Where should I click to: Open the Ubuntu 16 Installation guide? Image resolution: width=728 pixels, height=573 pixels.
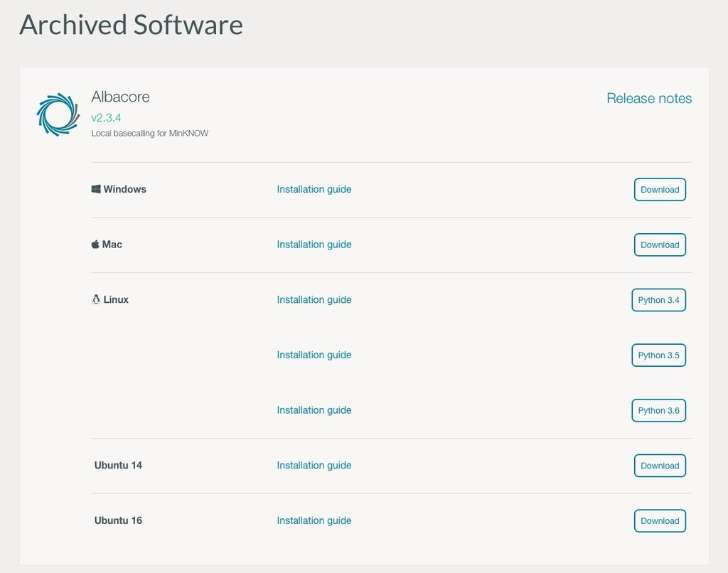314,521
